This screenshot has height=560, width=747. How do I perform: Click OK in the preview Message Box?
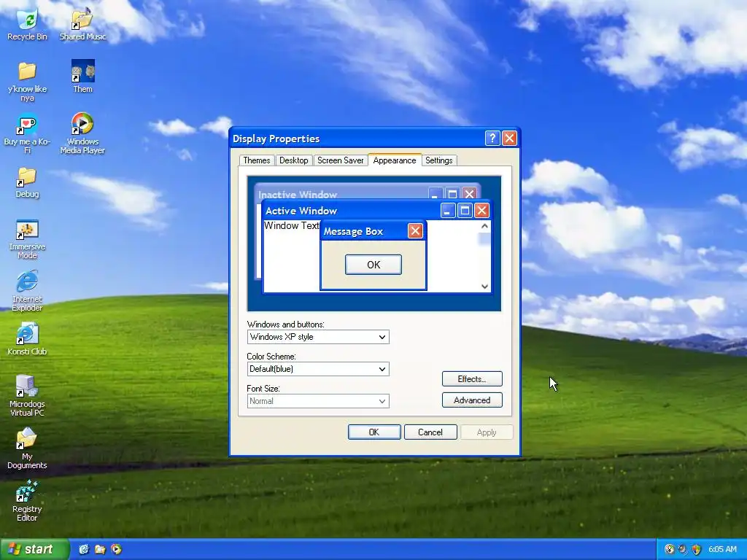373,264
